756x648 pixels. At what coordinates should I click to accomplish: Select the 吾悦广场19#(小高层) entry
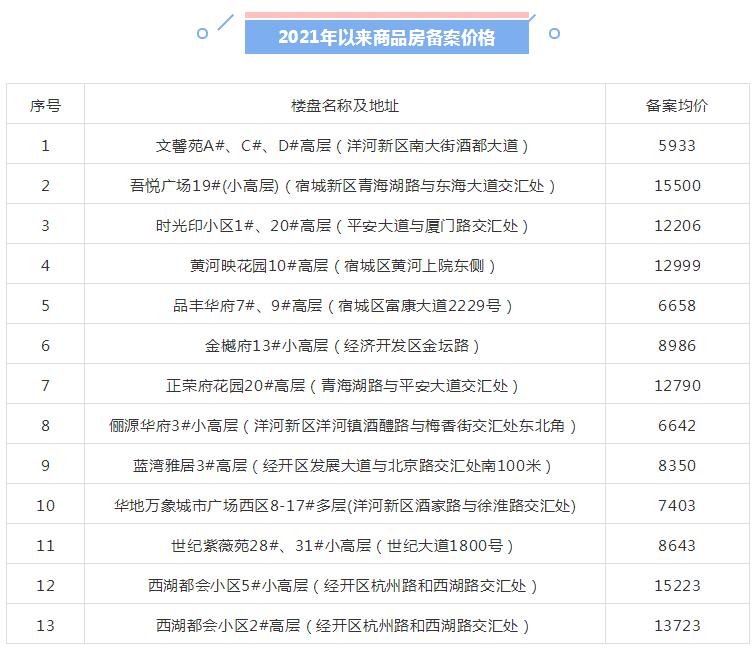tap(343, 186)
